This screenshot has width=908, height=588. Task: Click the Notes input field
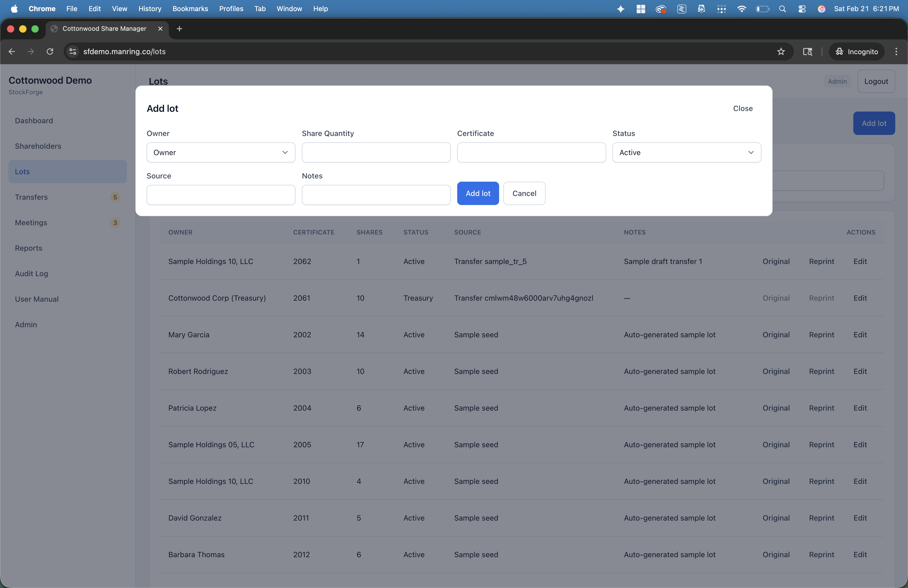coord(376,195)
